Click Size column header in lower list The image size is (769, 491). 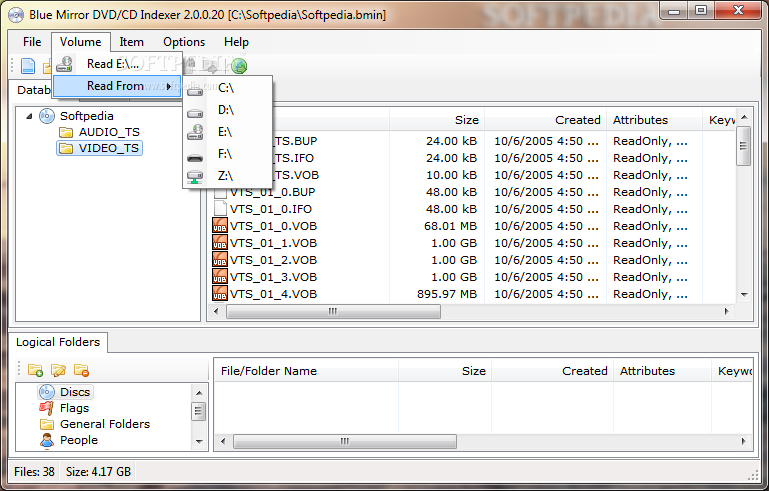click(x=445, y=371)
